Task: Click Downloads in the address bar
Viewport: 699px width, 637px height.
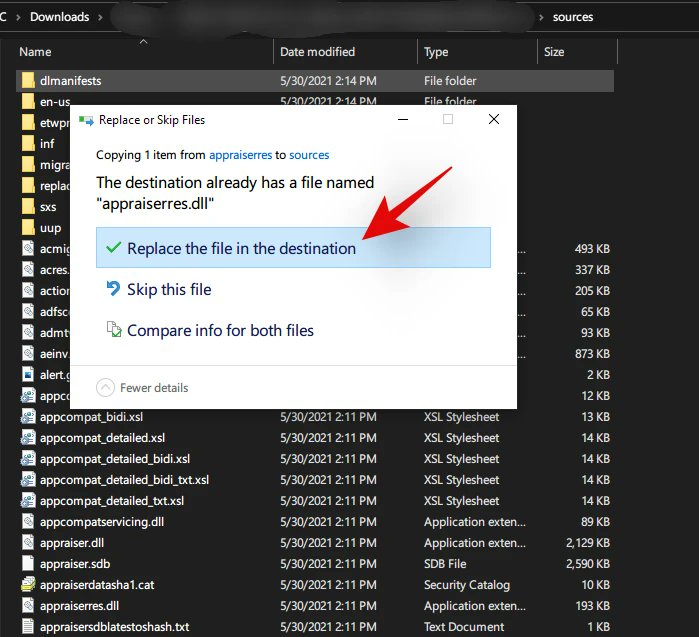Action: tap(59, 17)
